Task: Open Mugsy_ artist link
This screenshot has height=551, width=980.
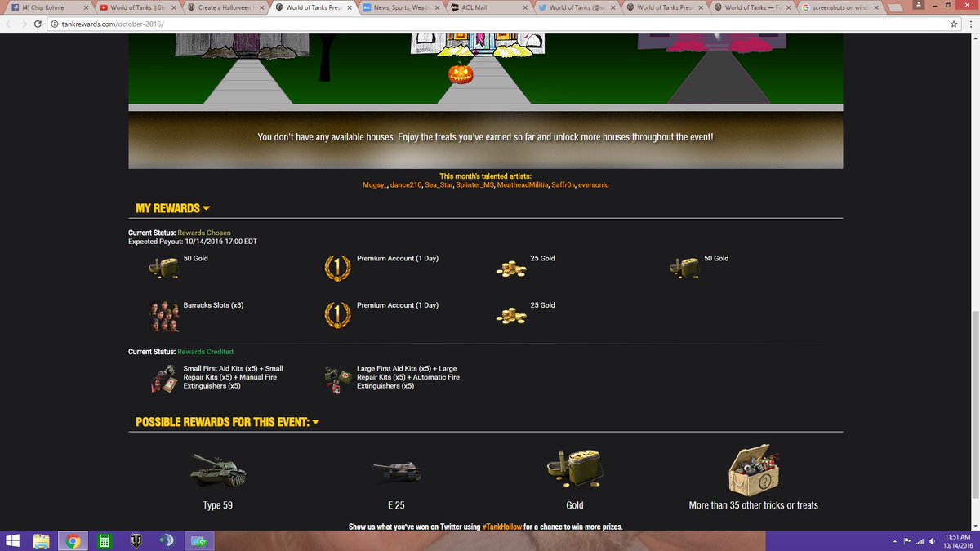Action: (x=374, y=185)
